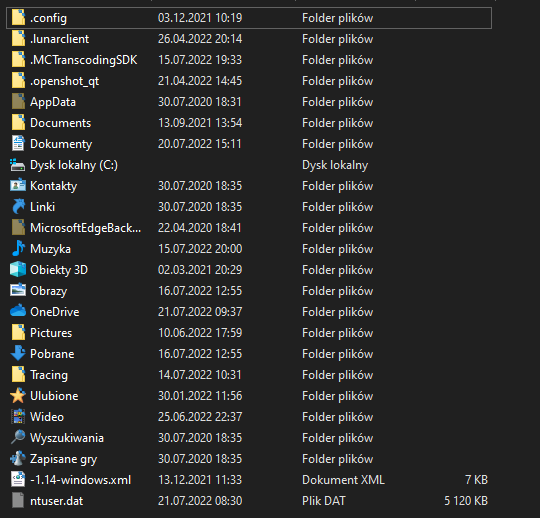This screenshot has width=540, height=518.
Task: Select the OneDrive cloud icon
Action: pyautogui.click(x=18, y=311)
